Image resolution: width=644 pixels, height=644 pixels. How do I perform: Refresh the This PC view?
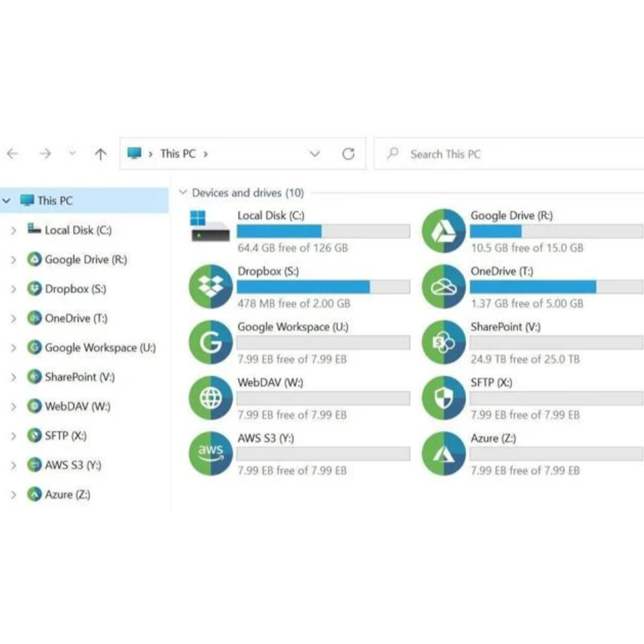348,154
